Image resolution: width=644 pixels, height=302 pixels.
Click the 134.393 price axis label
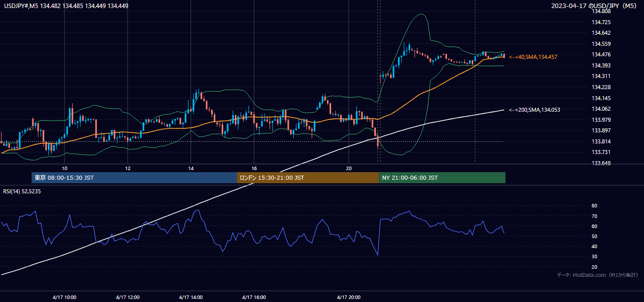[x=601, y=65]
